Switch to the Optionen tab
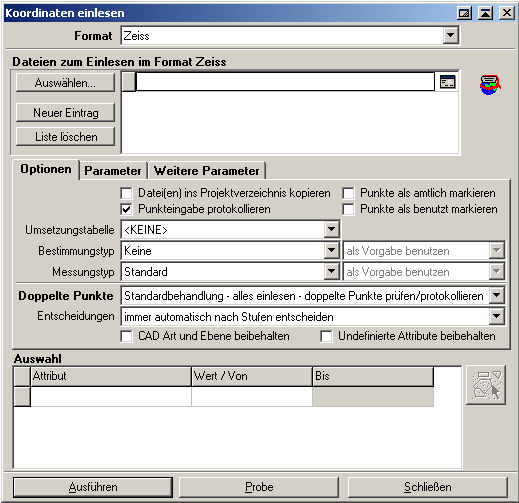This screenshot has width=519, height=503. [46, 169]
